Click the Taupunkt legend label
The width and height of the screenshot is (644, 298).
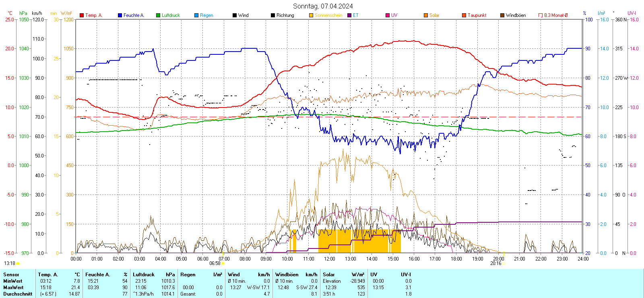pyautogui.click(x=477, y=15)
